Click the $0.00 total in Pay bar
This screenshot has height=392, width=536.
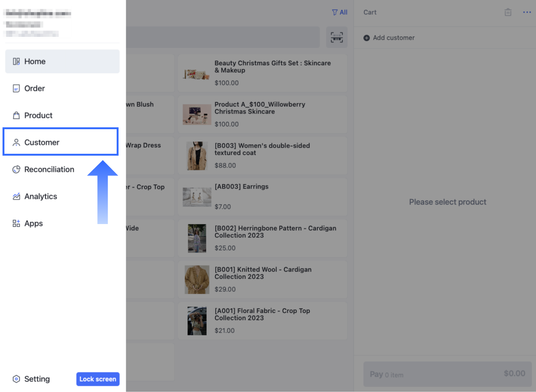(515, 373)
